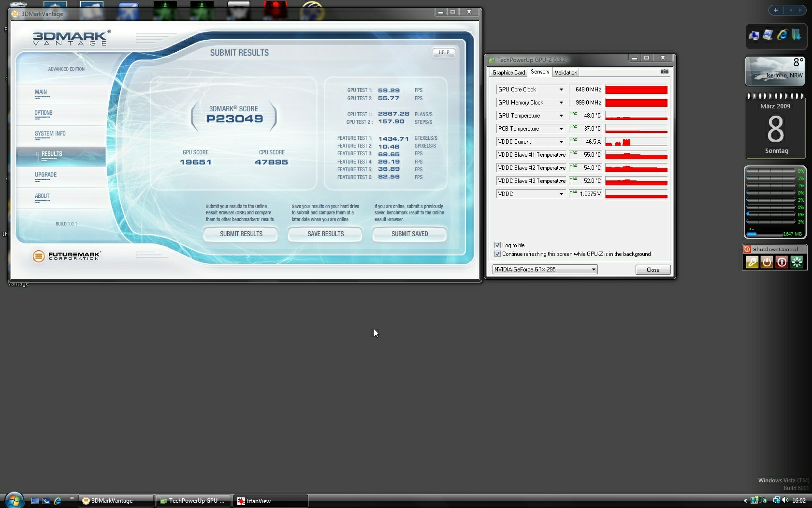This screenshot has width=812, height=508.
Task: Open the UPGRADE section
Action: pos(61,177)
